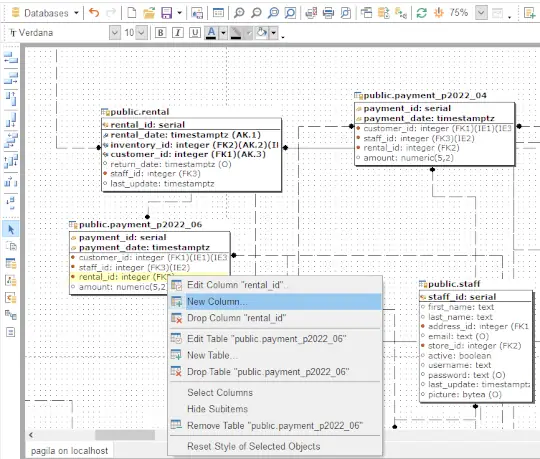This screenshot has width=540, height=459.
Task: Select the note tool in sidebar
Action: [x=11, y=332]
